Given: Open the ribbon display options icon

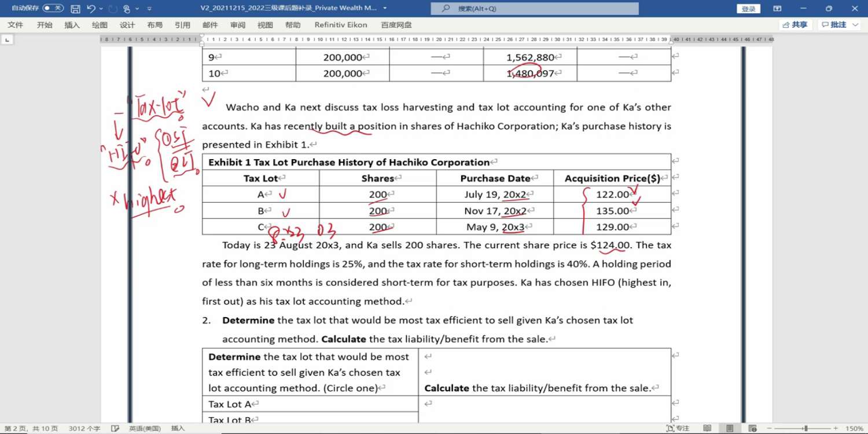Looking at the screenshot, I should (777, 9).
